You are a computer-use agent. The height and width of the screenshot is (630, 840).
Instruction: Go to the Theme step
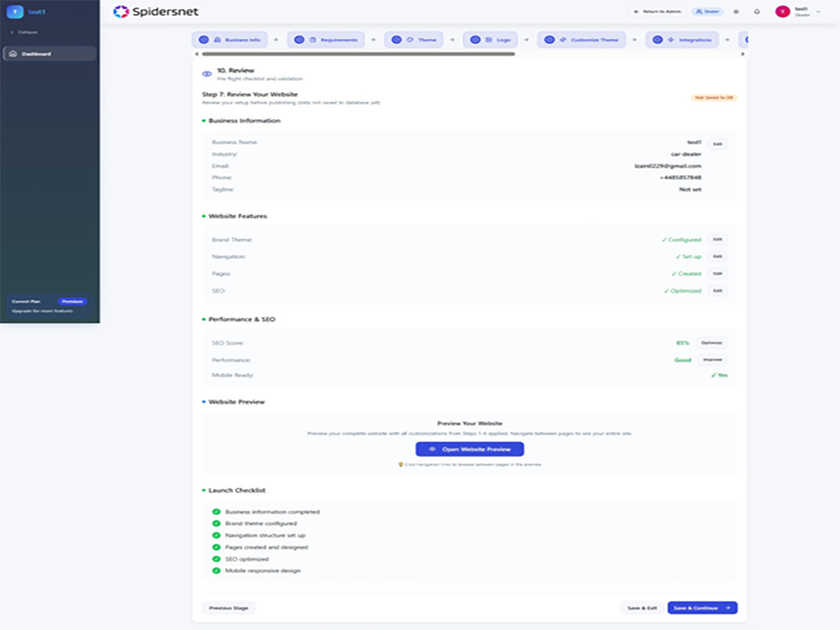[414, 39]
